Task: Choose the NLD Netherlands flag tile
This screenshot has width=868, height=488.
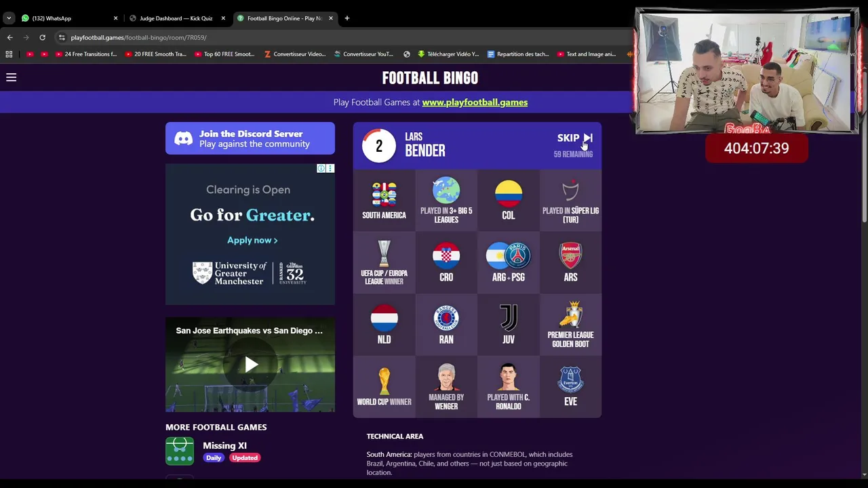Action: tap(384, 325)
